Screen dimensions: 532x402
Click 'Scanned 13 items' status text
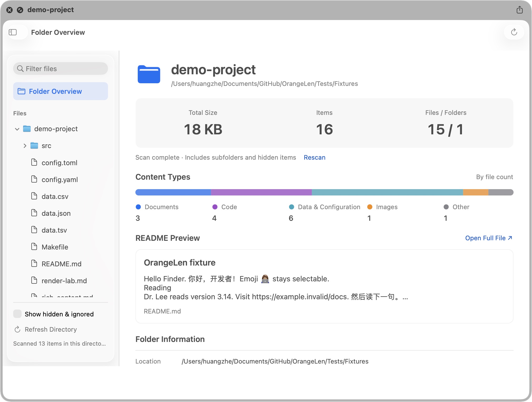click(60, 344)
